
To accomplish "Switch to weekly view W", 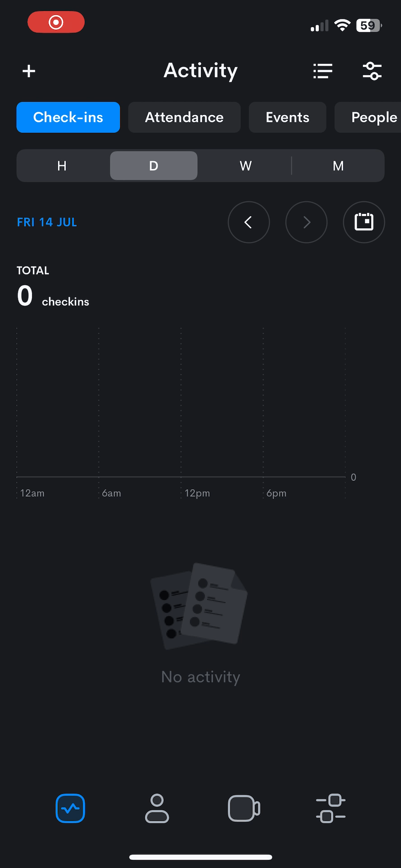I will [x=246, y=166].
